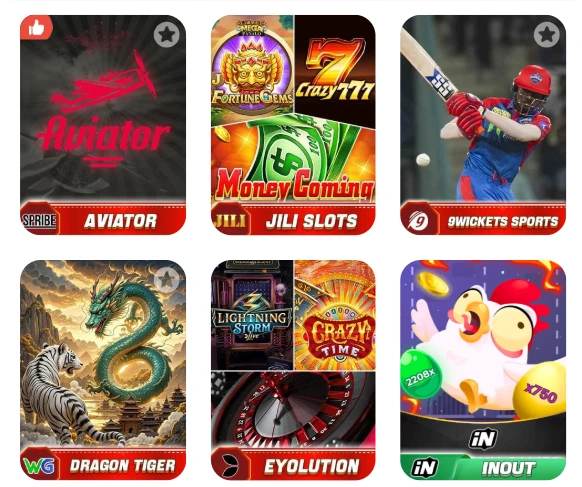Screen dimensions: 582x487
Task: Select the Lightning Storm game thumbnail
Action: point(252,315)
